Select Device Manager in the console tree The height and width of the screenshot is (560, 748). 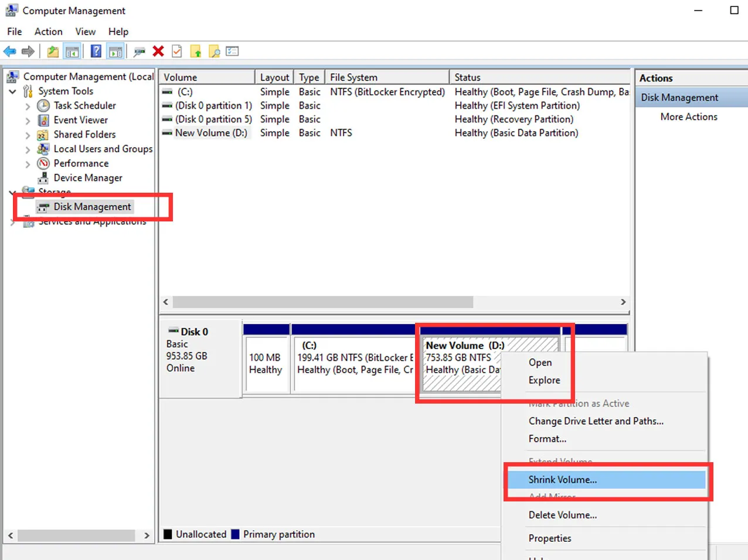click(x=87, y=178)
